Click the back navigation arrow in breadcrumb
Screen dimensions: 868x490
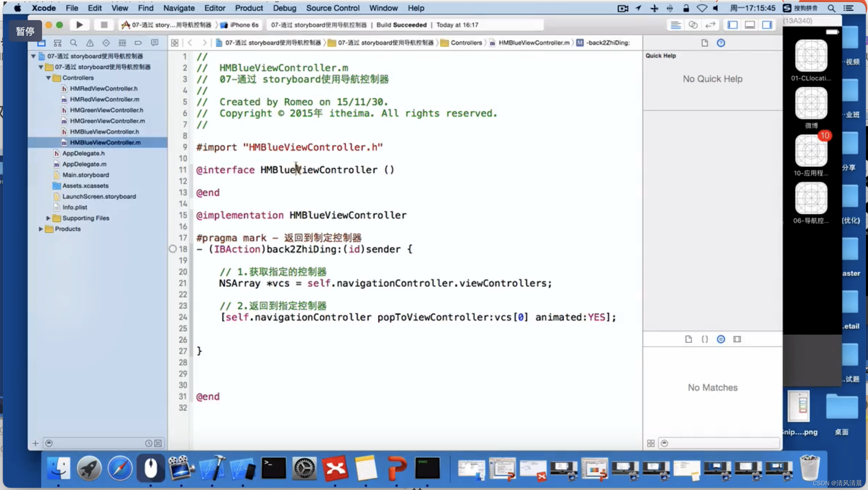click(x=189, y=42)
